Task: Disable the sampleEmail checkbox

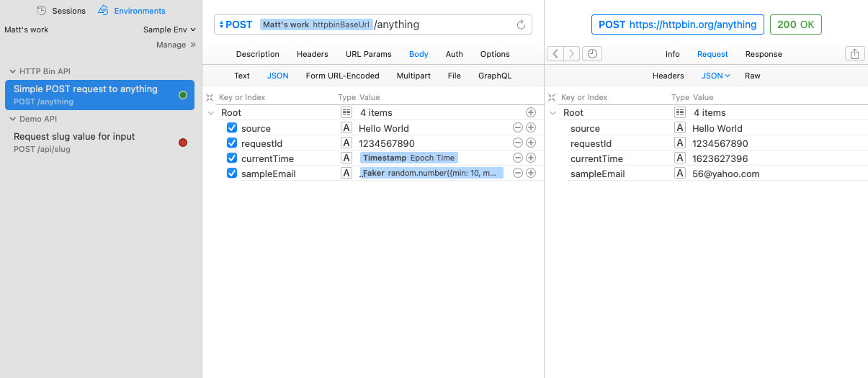Action: tap(232, 174)
